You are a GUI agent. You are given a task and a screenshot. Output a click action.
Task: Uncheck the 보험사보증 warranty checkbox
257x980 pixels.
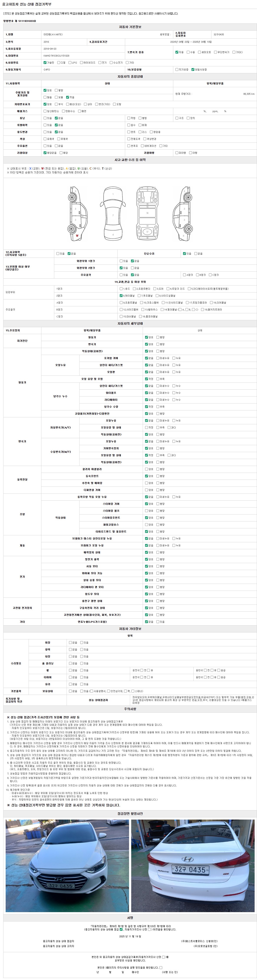[x=193, y=70]
